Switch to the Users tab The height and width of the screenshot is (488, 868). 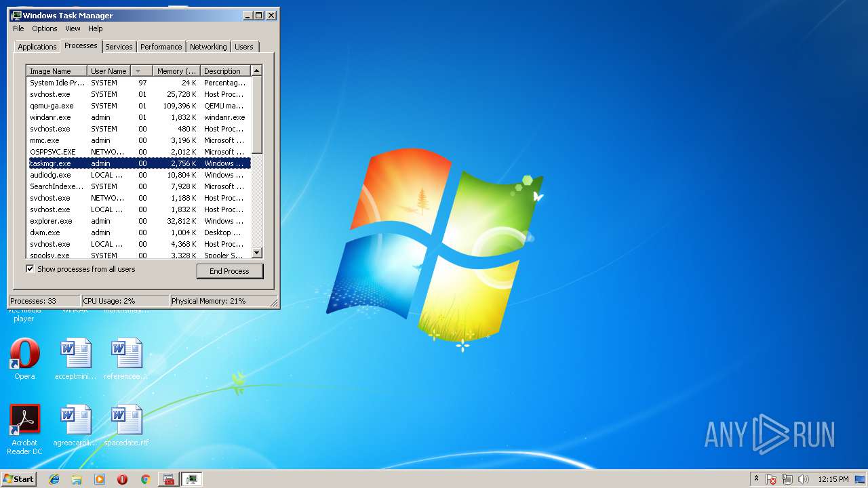[x=244, y=47]
